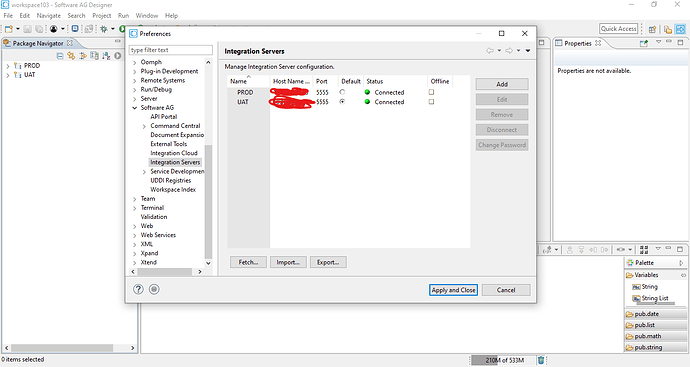The height and width of the screenshot is (367, 690).
Task: Click Apply and Close
Action: (453, 290)
